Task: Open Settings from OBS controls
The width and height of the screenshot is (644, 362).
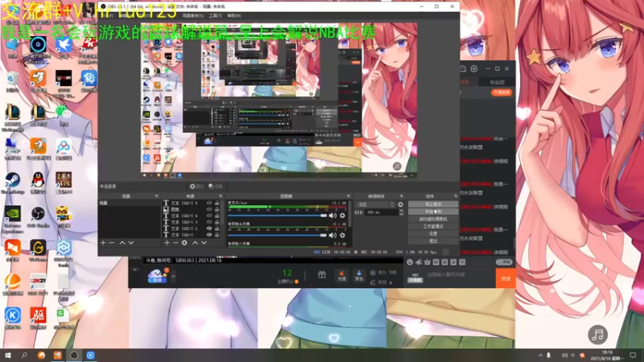Action: 433,233
